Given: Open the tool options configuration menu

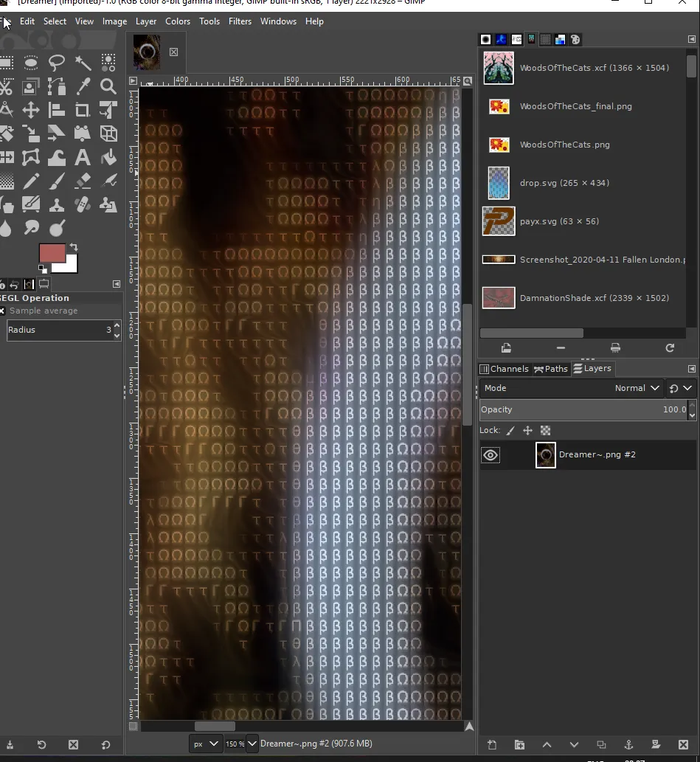Looking at the screenshot, I should [117, 284].
